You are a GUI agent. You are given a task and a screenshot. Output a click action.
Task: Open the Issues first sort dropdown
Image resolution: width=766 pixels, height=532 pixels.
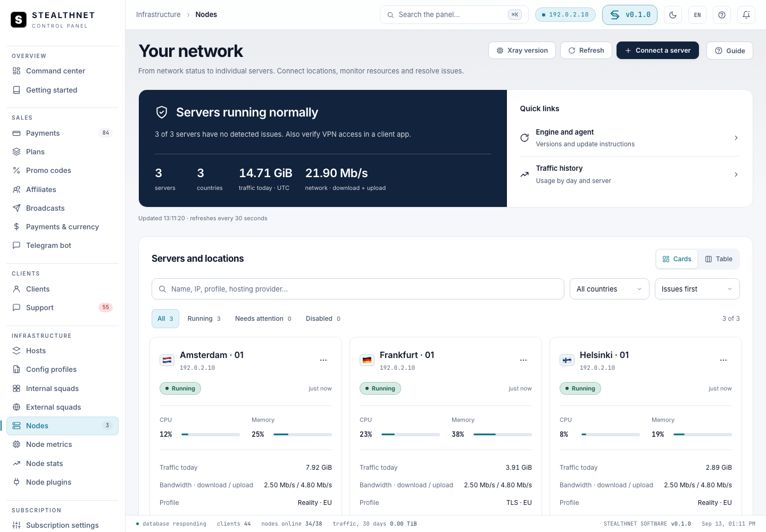pos(697,289)
